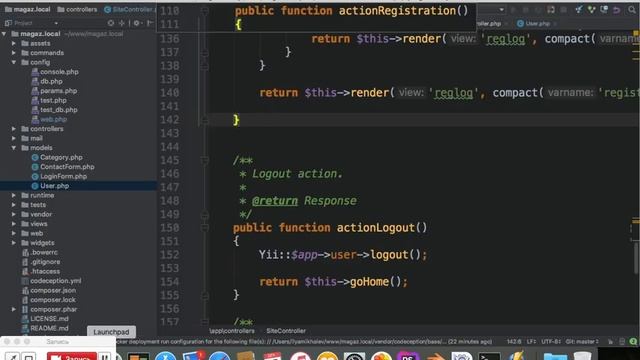Screen dimensions: 640x360
Task: Click collapse-all icon in Project panel
Action: (x=122, y=23)
